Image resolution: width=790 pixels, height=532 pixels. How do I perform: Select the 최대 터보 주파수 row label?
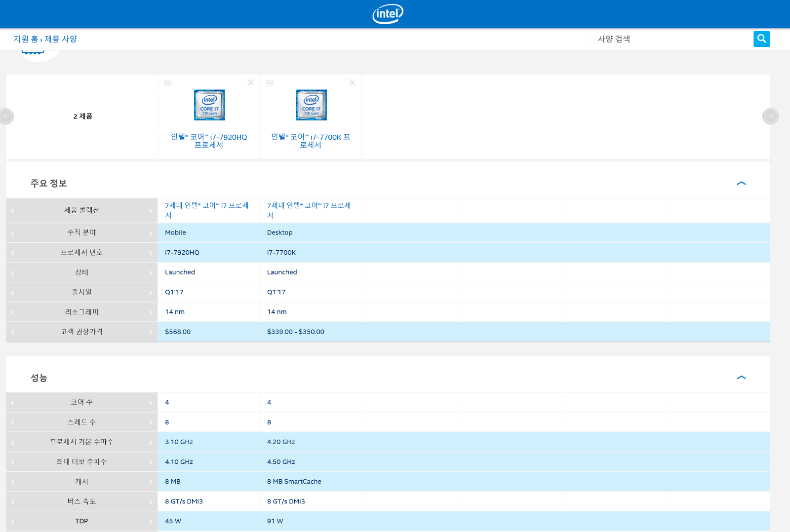tap(81, 462)
